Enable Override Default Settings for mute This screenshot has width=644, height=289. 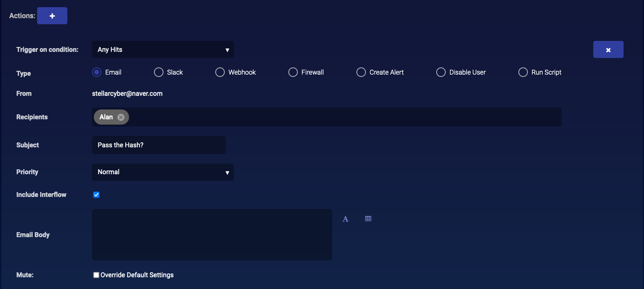[96, 275]
